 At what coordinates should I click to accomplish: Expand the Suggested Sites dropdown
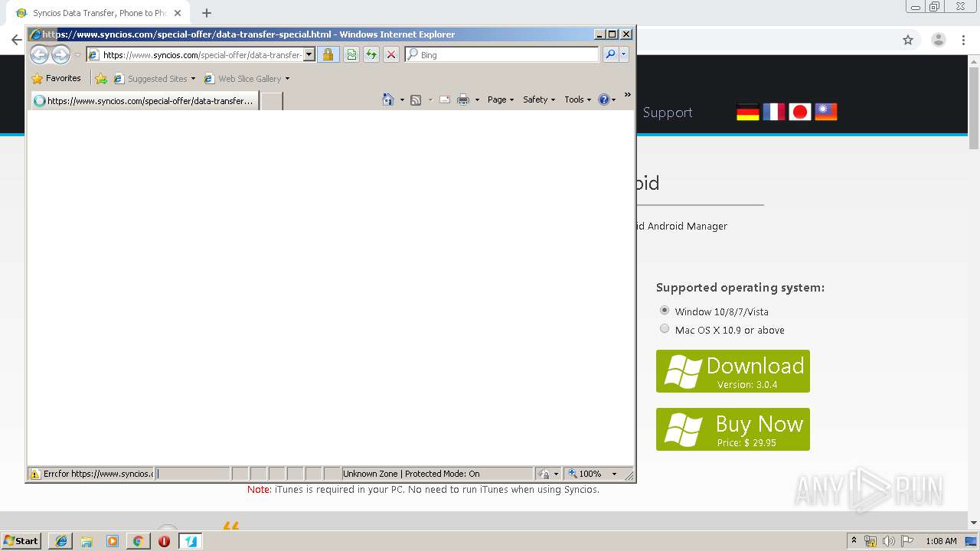click(193, 79)
